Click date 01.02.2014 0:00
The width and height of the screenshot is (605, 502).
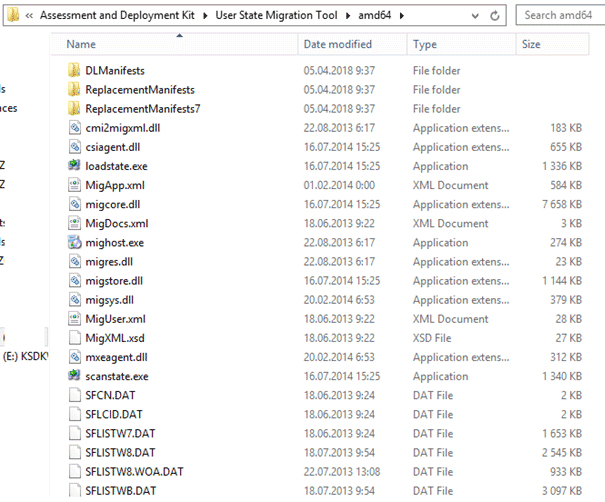[x=339, y=185]
